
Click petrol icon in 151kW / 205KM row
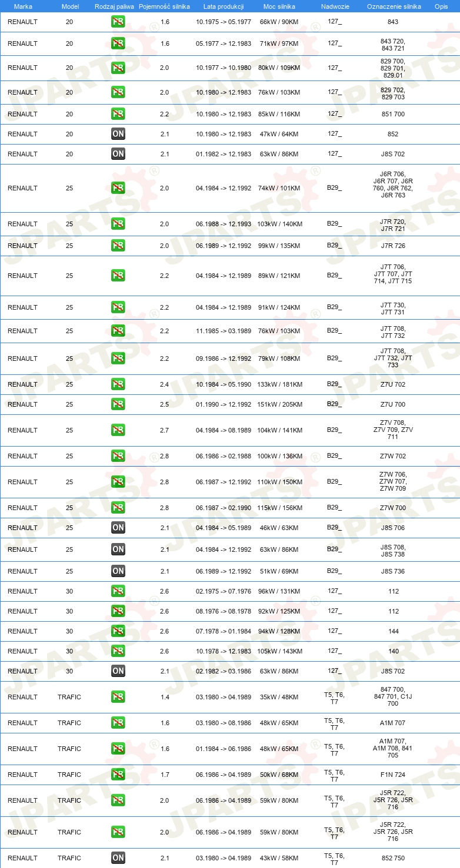118,405
